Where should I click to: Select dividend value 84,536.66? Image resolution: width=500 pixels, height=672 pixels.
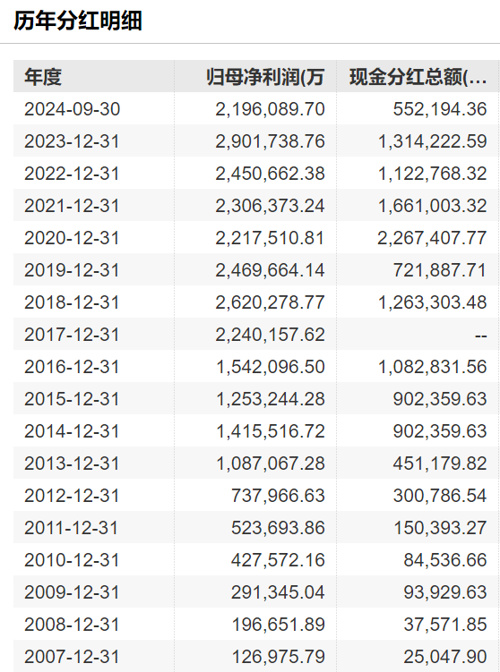coord(445,560)
